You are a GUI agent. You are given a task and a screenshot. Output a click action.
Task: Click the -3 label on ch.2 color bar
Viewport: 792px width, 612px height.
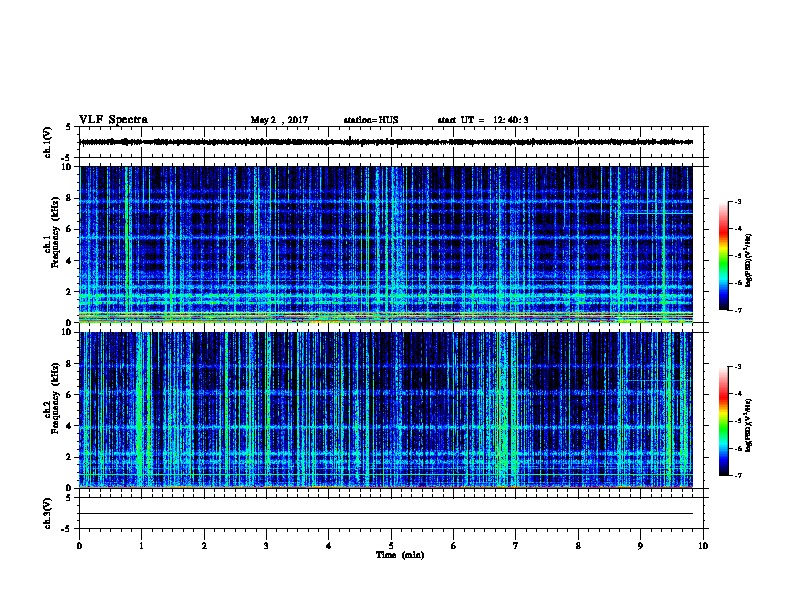(x=737, y=367)
